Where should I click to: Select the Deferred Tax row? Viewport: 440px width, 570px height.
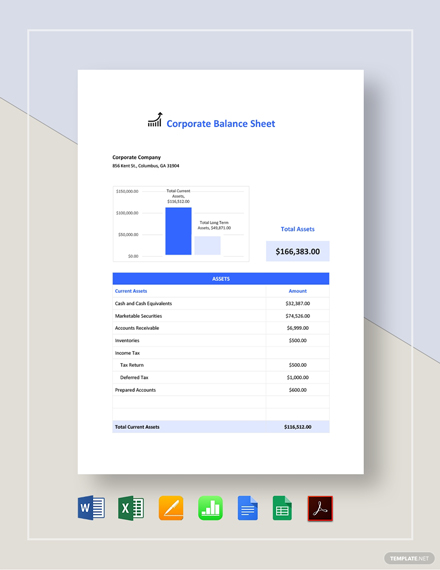(x=221, y=377)
